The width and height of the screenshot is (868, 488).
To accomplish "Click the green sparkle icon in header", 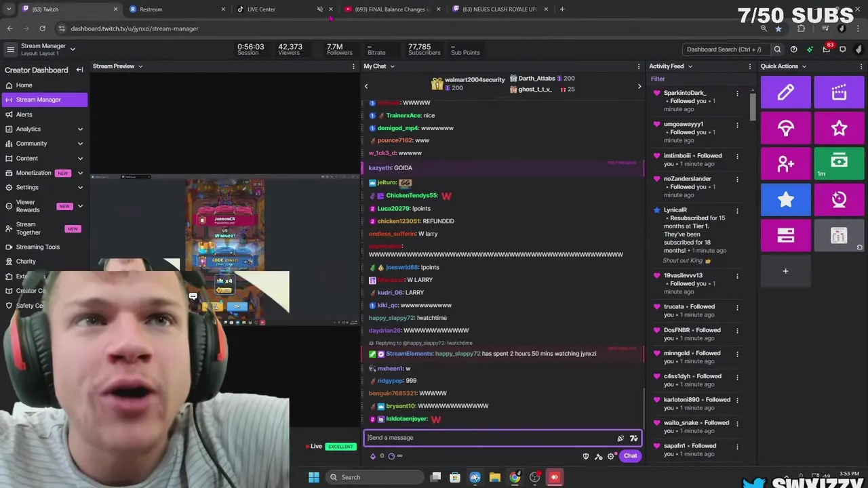I will [x=810, y=49].
